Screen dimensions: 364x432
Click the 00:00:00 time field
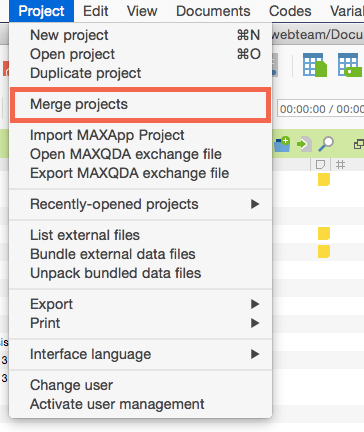pos(321,109)
